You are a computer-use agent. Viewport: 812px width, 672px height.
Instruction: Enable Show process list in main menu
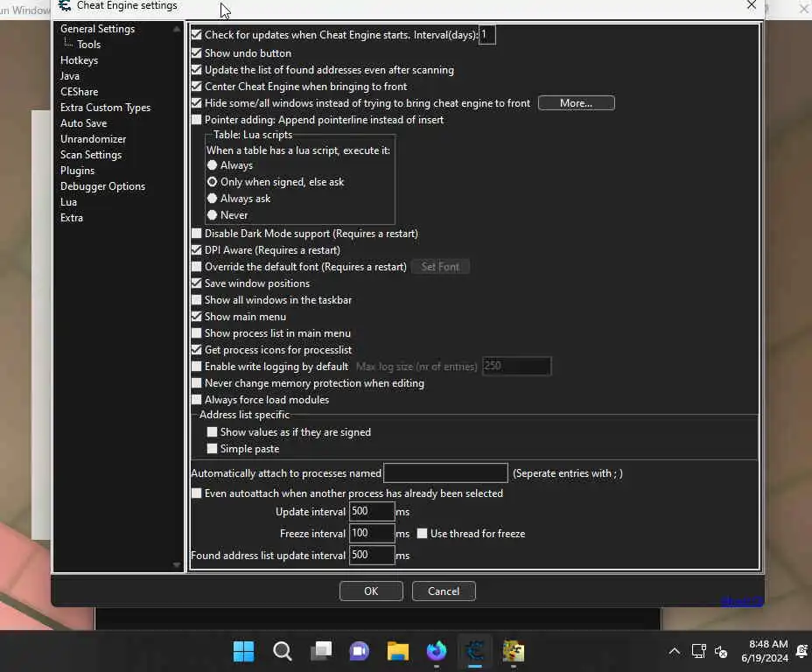[x=196, y=332]
